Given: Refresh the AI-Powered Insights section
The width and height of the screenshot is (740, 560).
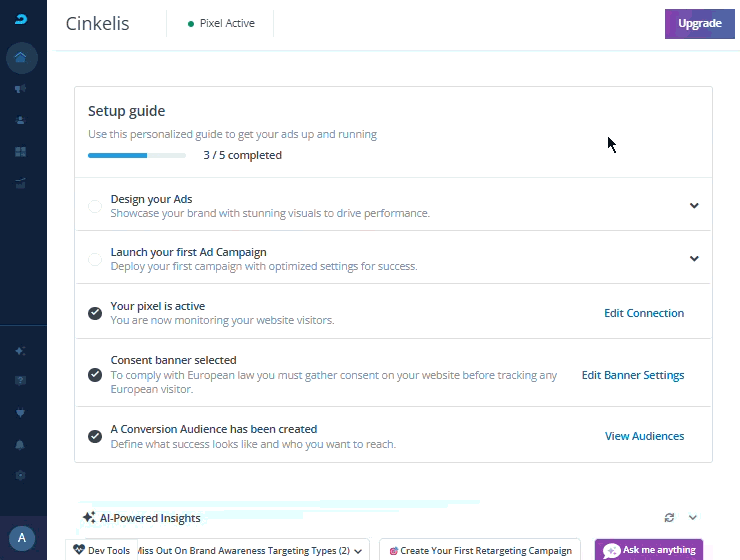Looking at the screenshot, I should (669, 517).
